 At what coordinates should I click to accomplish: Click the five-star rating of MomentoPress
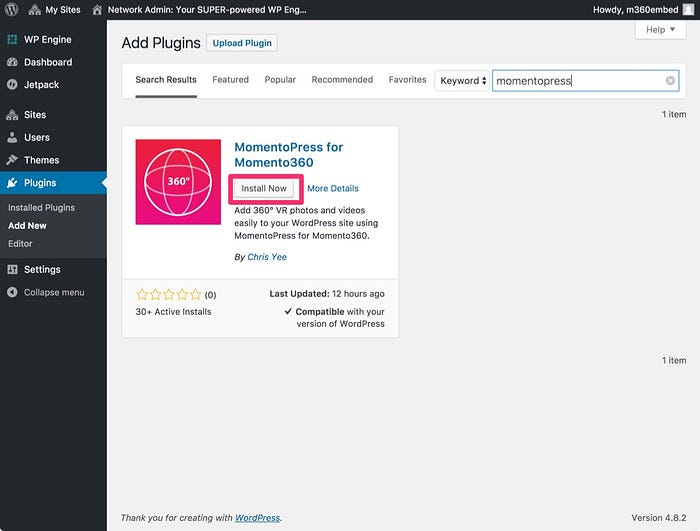[x=169, y=294]
